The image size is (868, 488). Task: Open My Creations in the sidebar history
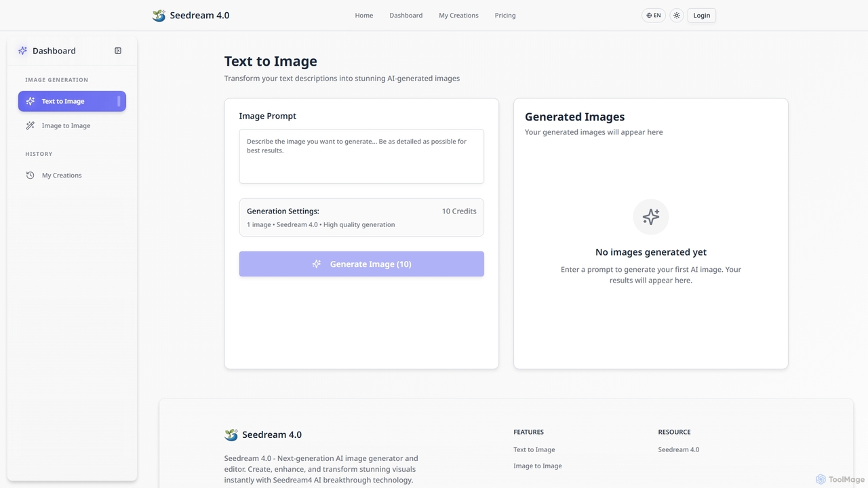(x=72, y=175)
